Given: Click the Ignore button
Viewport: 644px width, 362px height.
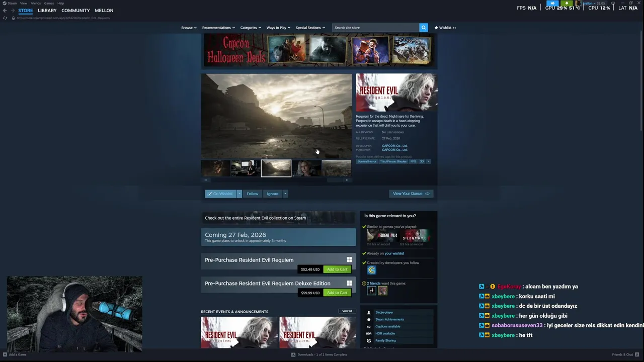Looking at the screenshot, I should 272,194.
